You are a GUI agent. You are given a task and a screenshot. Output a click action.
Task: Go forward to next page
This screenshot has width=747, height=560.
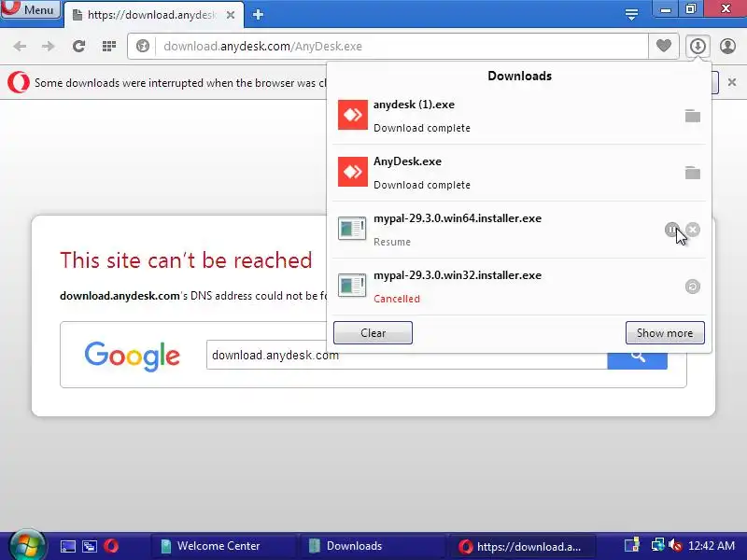[x=49, y=46]
